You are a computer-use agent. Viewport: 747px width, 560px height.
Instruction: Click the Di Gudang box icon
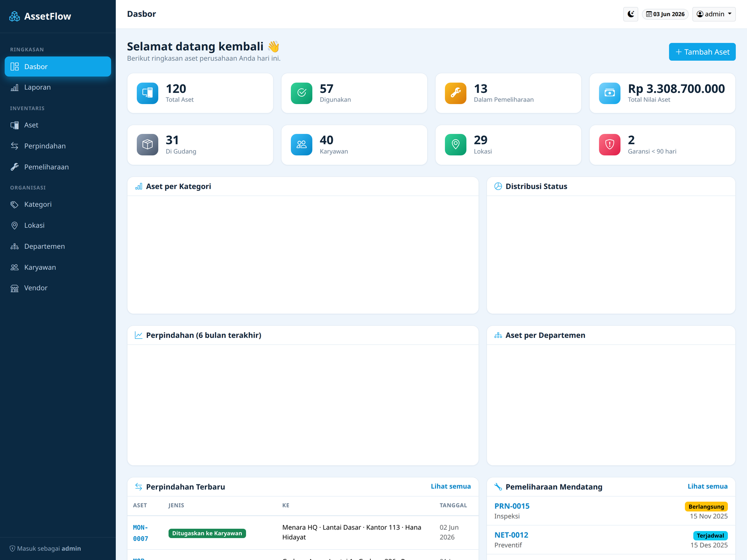pos(148,145)
